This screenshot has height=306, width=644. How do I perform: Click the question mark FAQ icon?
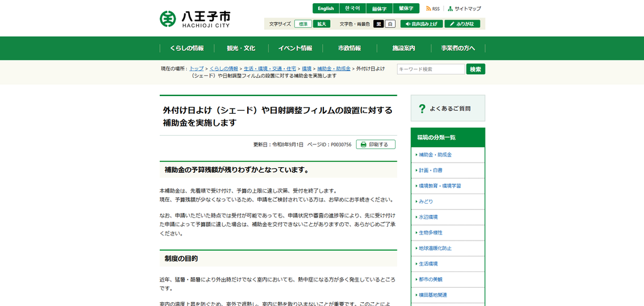pyautogui.click(x=422, y=109)
